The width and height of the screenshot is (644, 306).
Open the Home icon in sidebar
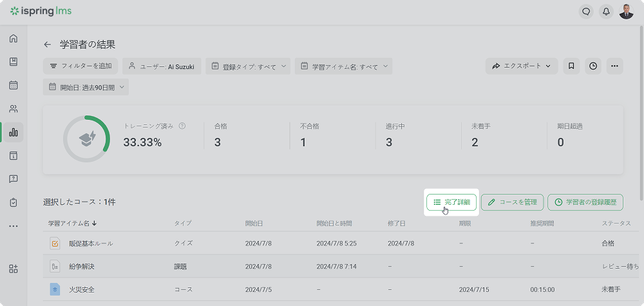point(14,39)
